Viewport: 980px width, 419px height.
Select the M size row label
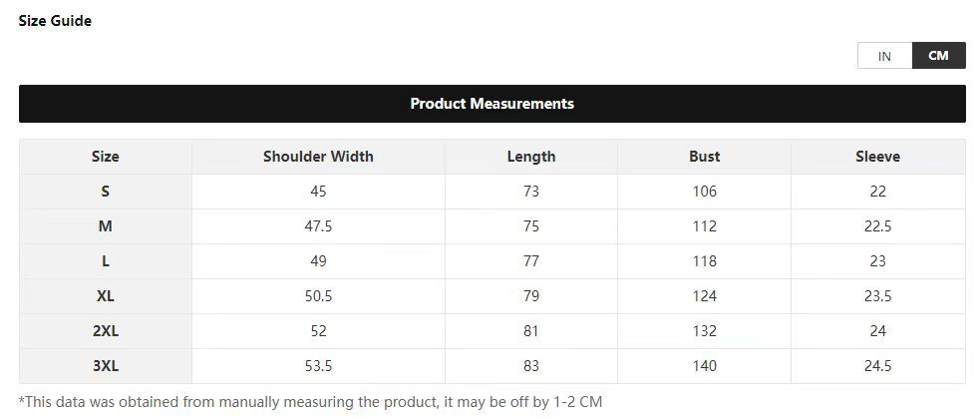pos(105,226)
